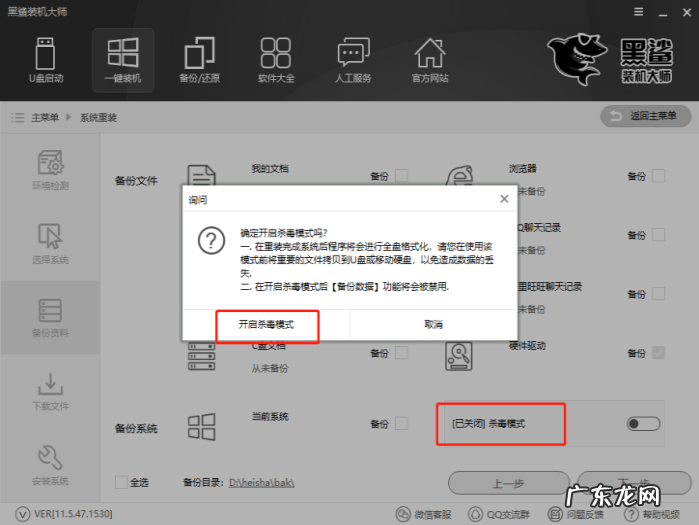The width and height of the screenshot is (699, 525).
Task: Toggle the 杀毒模式 switch
Action: 643,423
